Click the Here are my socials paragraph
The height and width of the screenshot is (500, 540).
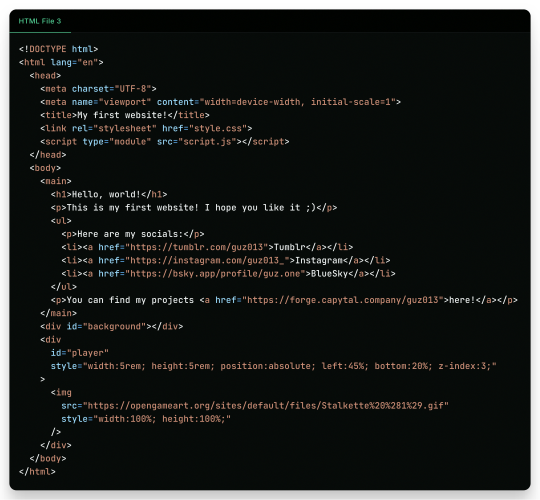click(133, 234)
